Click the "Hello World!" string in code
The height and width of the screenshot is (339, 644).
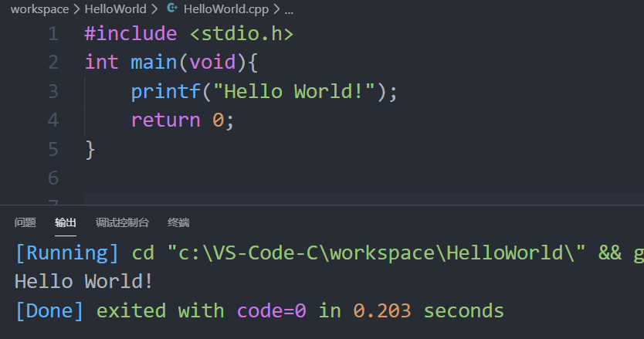[x=293, y=91]
